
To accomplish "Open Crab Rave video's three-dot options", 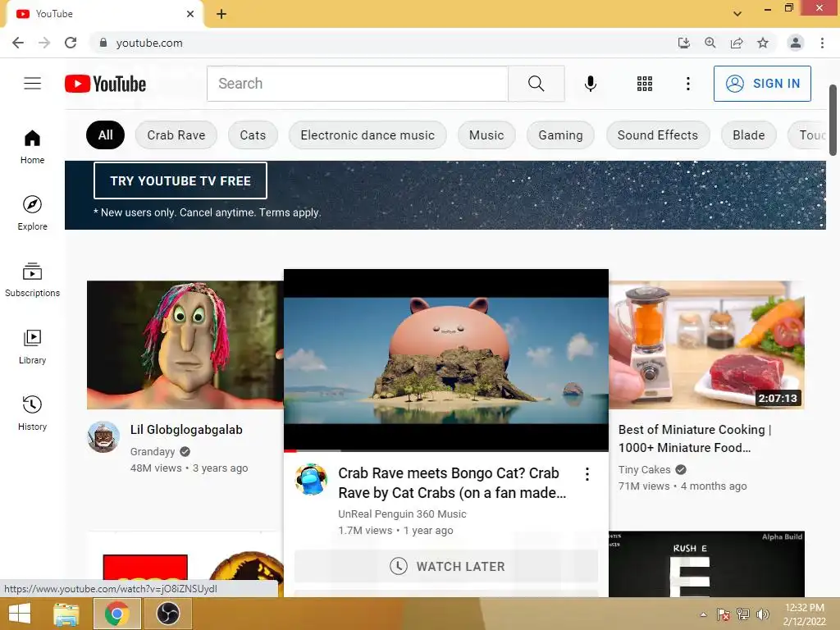I will pos(587,474).
